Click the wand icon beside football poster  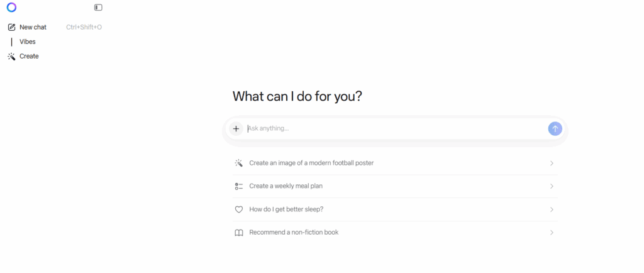click(239, 163)
